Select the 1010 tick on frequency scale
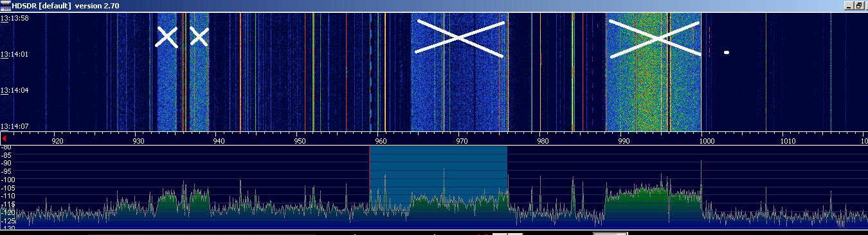 tap(786, 140)
